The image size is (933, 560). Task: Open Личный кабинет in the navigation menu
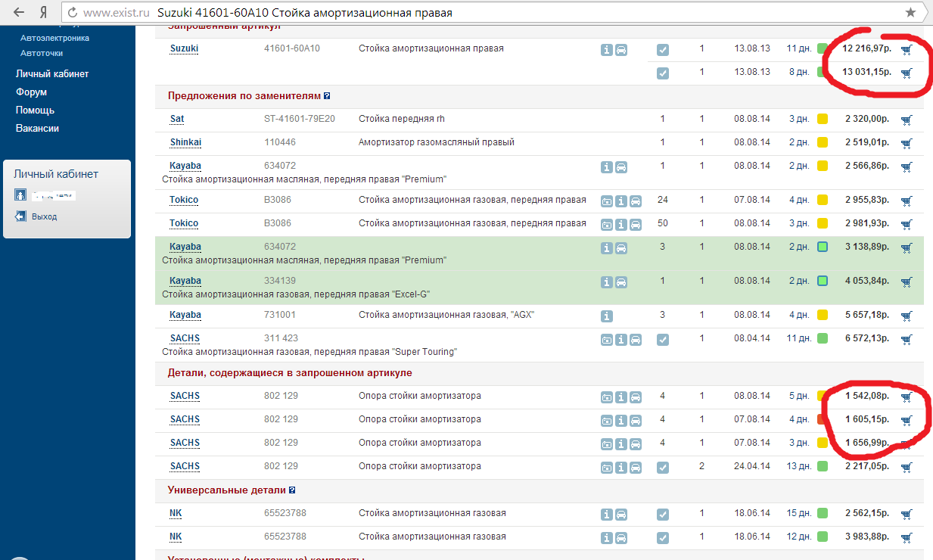tap(52, 73)
